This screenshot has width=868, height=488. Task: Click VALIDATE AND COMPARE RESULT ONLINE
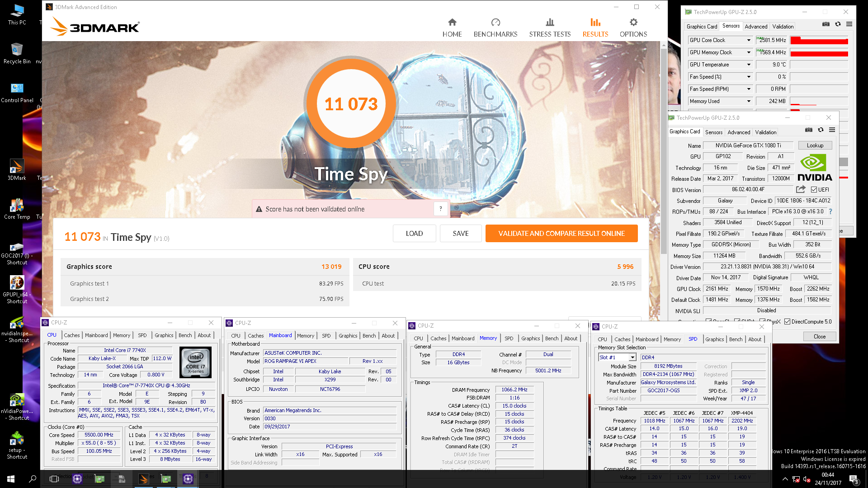tap(561, 234)
